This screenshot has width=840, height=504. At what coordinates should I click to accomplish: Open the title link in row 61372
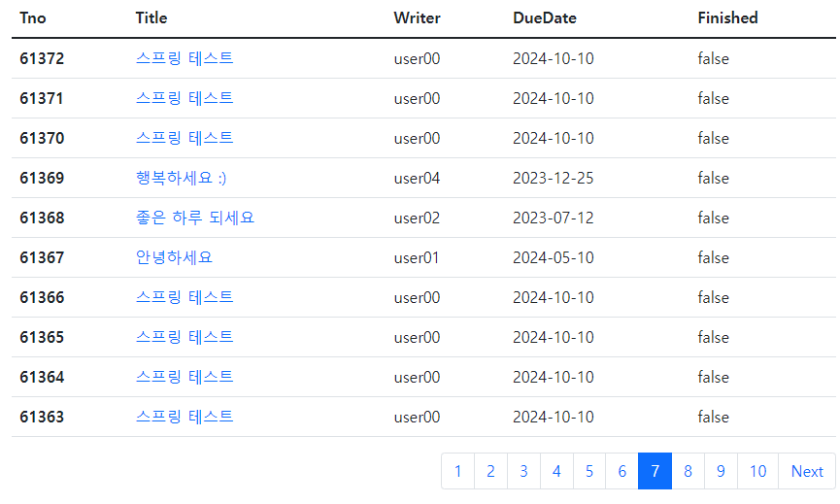(x=185, y=58)
